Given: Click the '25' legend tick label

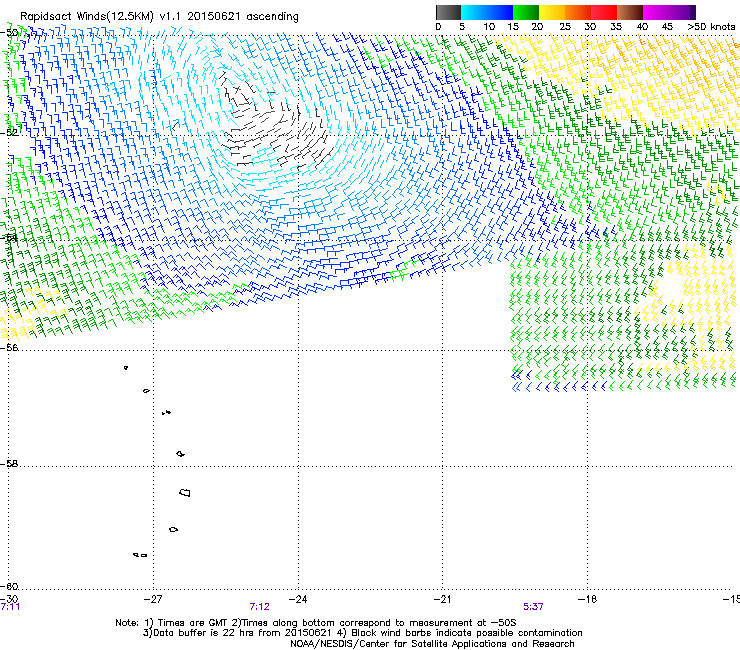Looking at the screenshot, I should point(565,27).
